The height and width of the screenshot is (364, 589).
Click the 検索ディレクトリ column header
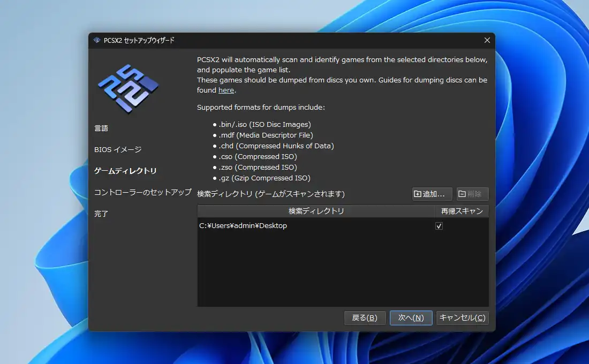coord(316,211)
